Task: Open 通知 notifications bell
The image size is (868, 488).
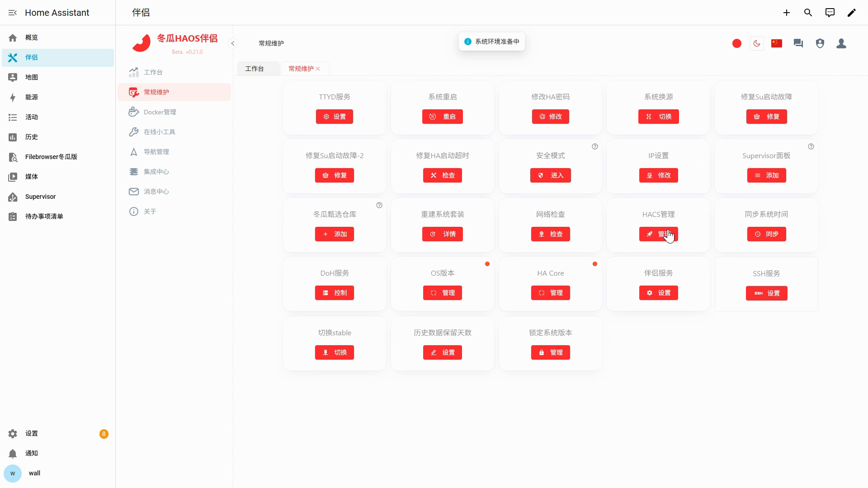Action: [58, 453]
